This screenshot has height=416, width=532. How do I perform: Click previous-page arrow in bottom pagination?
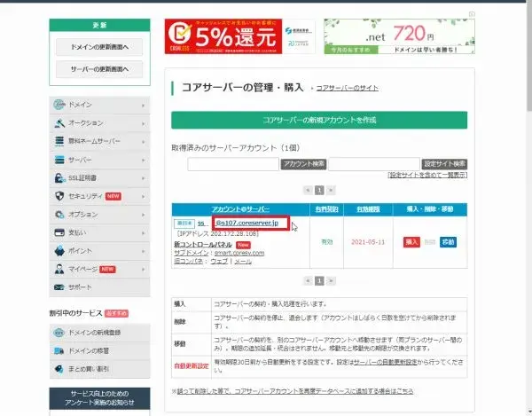coord(308,280)
